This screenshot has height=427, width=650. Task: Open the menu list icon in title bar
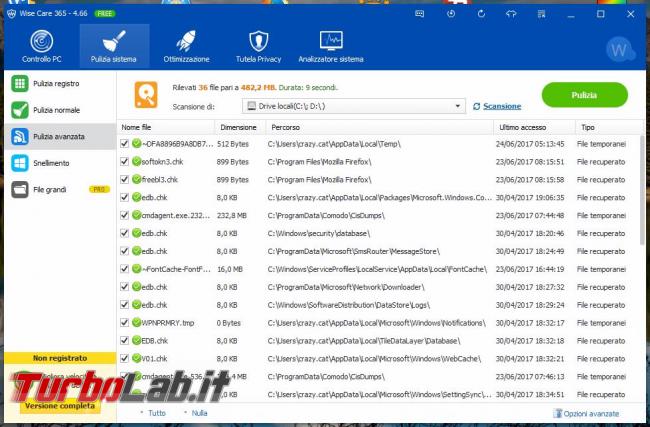(541, 14)
